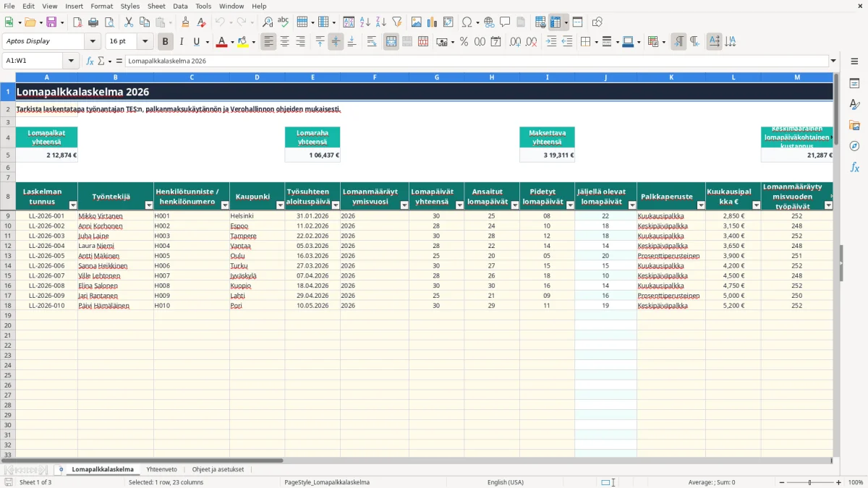Image resolution: width=868 pixels, height=488 pixels.
Task: Open the Sheet menu
Action: [156, 6]
